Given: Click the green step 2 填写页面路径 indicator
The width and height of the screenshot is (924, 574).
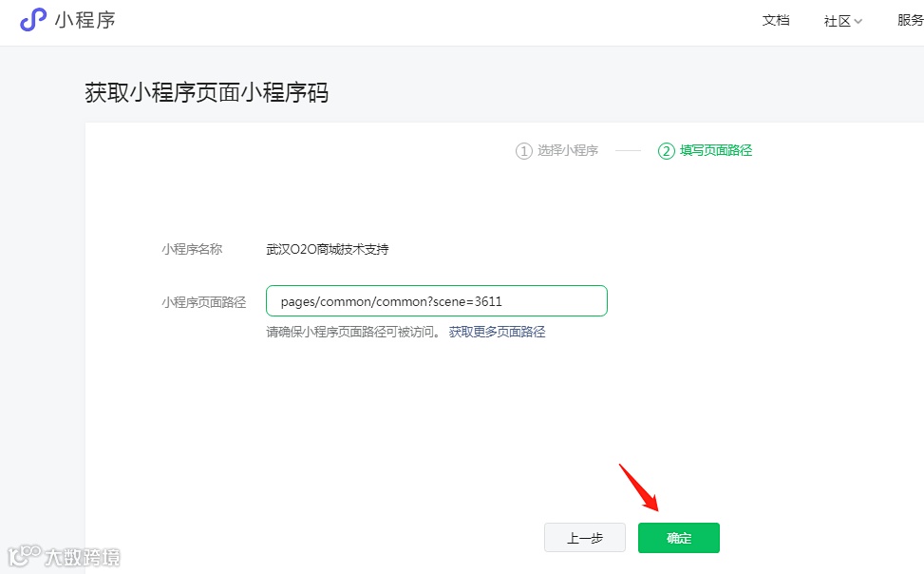Looking at the screenshot, I should coord(705,150).
